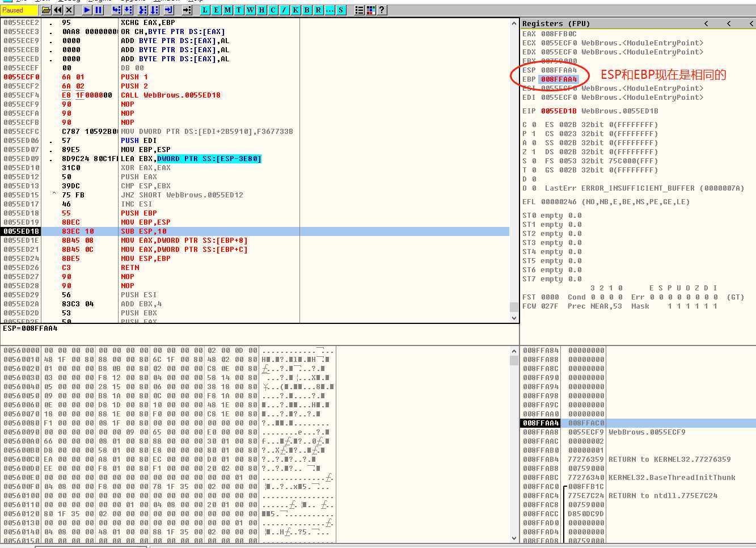Open the Handles window with the H button
Image resolution: width=756 pixels, height=548 pixels.
pyautogui.click(x=261, y=10)
